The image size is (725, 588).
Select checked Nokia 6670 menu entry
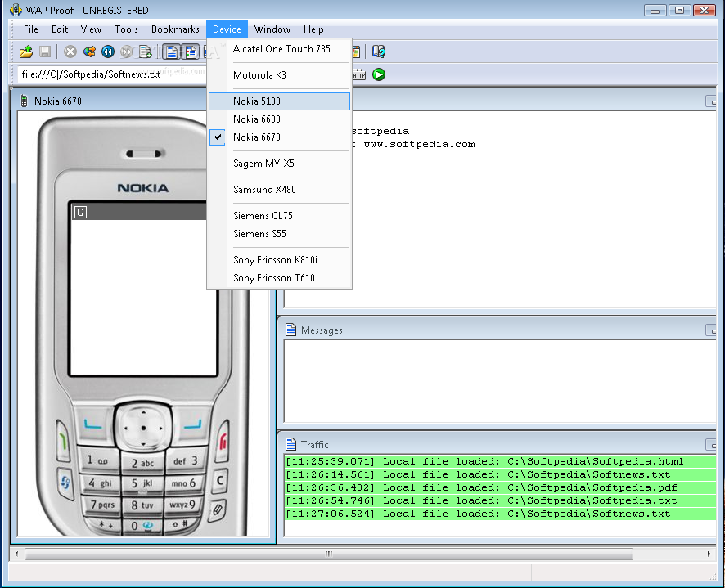click(279, 137)
